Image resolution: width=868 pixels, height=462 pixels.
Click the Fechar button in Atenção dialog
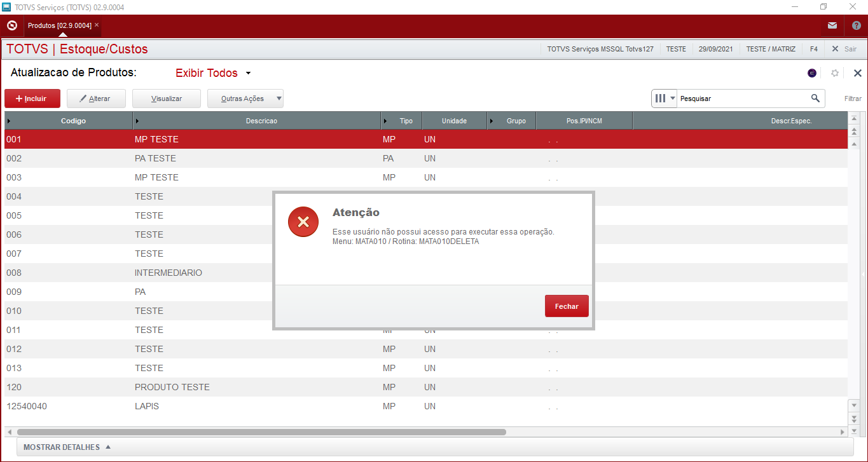(x=567, y=306)
